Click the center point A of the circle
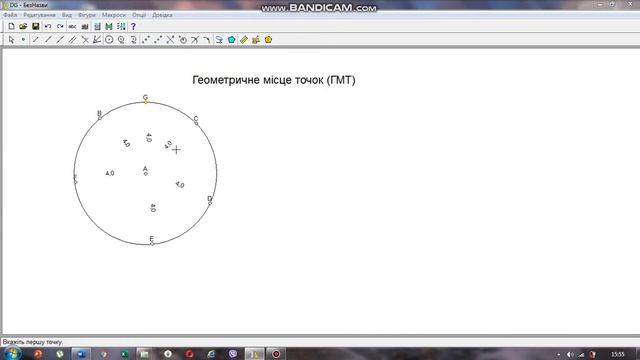This screenshot has height=360, width=640. (x=146, y=174)
